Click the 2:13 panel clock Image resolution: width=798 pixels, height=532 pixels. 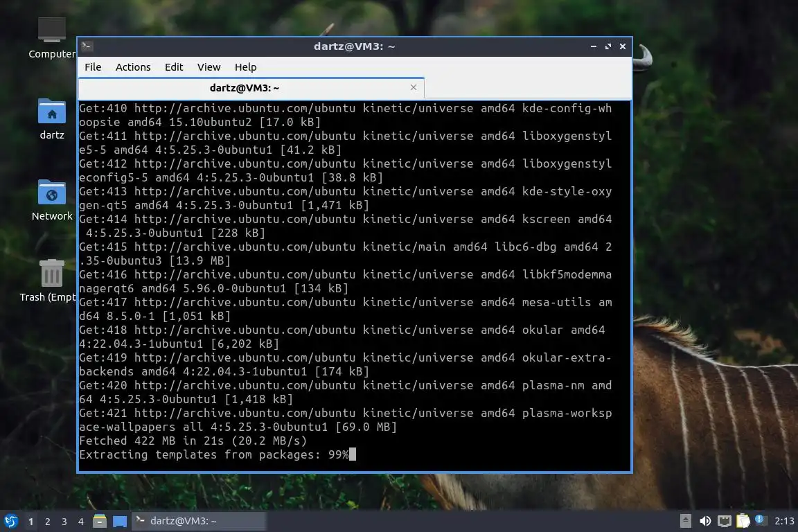pyautogui.click(x=783, y=521)
